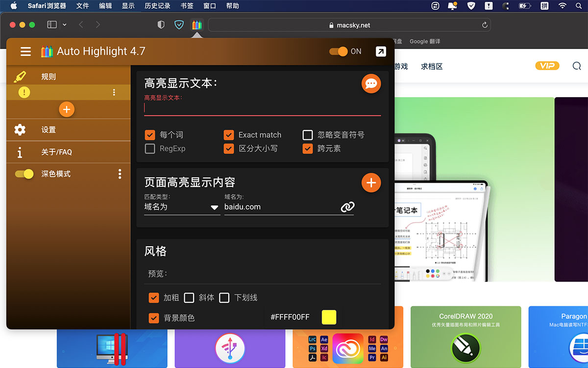The height and width of the screenshot is (368, 588).
Task: Toggle the 深色模式 dark mode switch
Action: coord(24,174)
